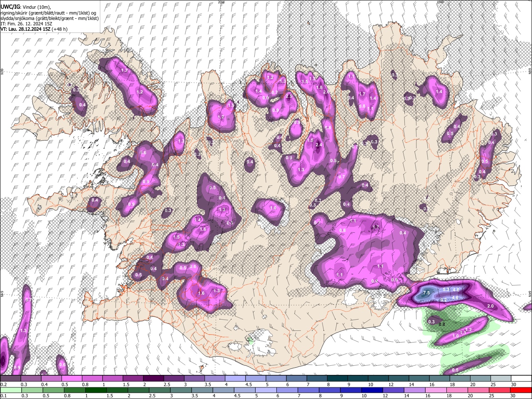Click the bold UWC/IG title text
The height and width of the screenshot is (399, 532).
[10, 7]
